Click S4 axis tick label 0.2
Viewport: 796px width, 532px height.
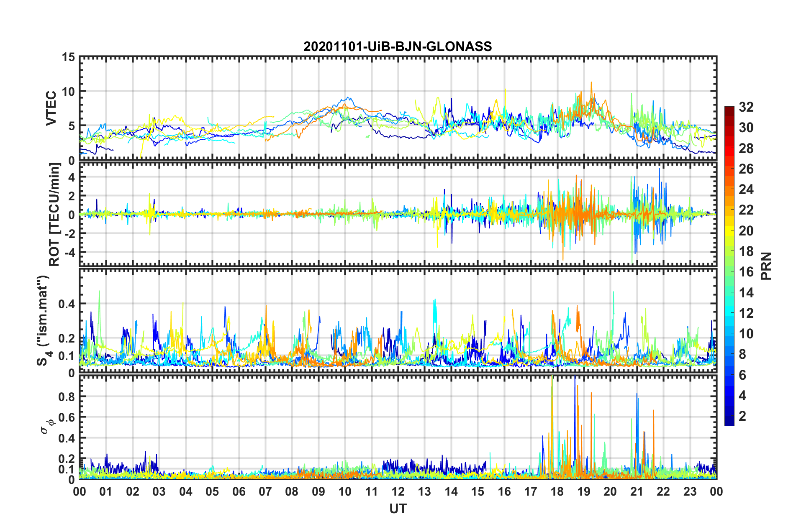coord(67,338)
